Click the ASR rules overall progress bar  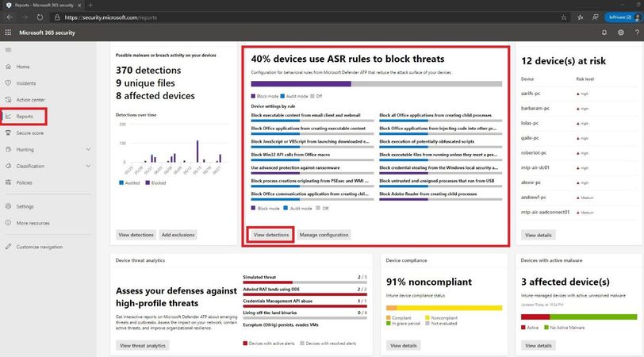pyautogui.click(x=377, y=84)
